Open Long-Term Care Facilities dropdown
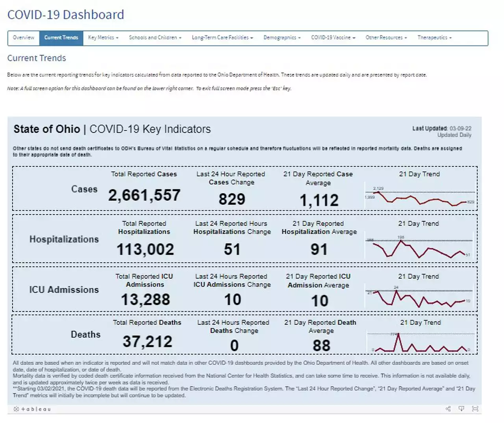This screenshot has height=423, width=504. tap(222, 38)
